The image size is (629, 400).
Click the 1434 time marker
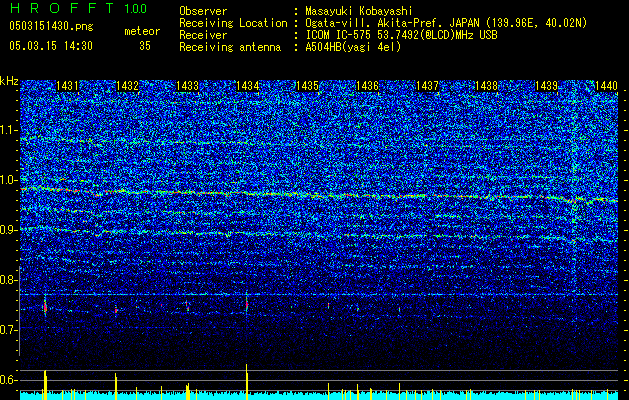(248, 86)
